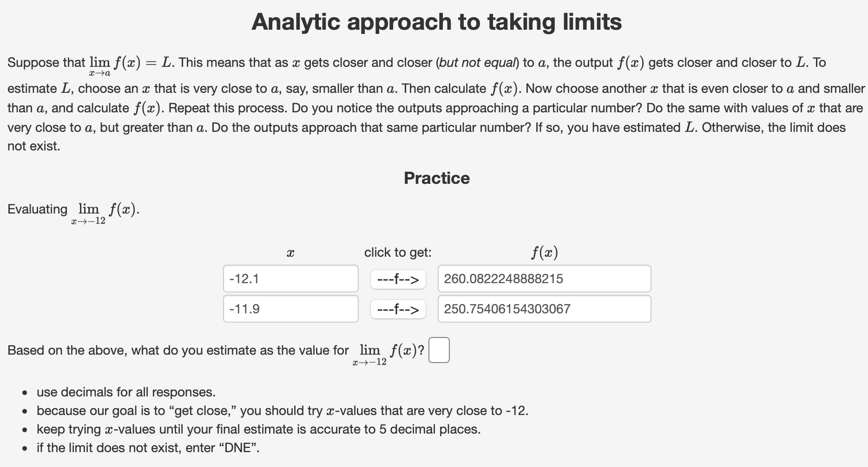The height and width of the screenshot is (467, 868).
Task: Click the bullet mentioning DNE
Action: (148, 448)
